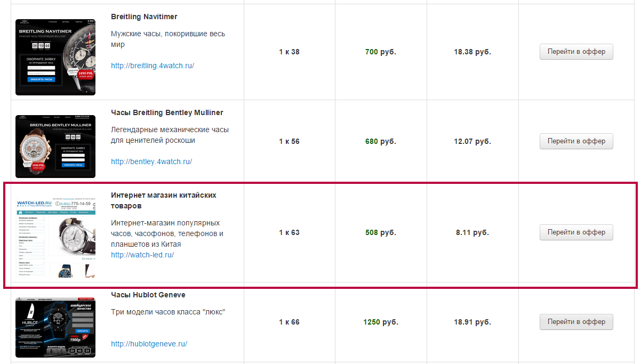Select the 'Часы Hublot Geneve' title
This screenshot has height=364, width=641.
pos(148,295)
